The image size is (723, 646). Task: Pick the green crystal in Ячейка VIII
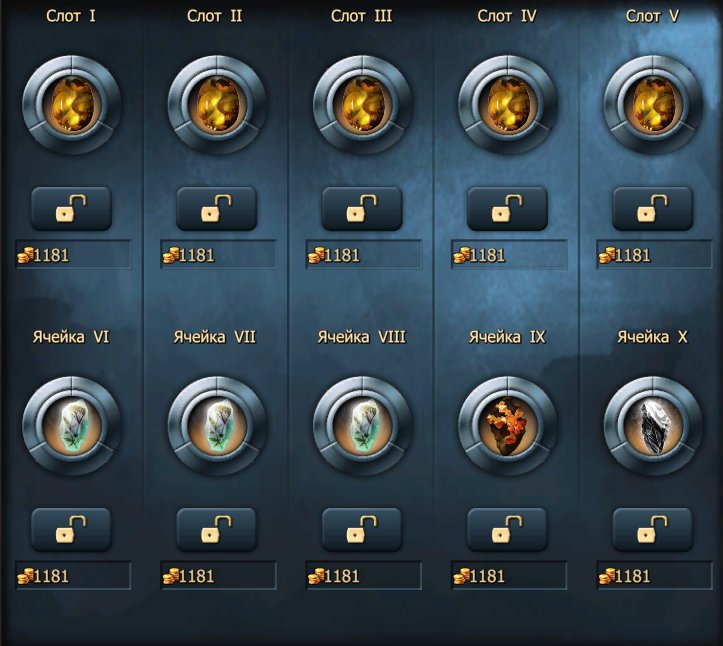click(362, 426)
